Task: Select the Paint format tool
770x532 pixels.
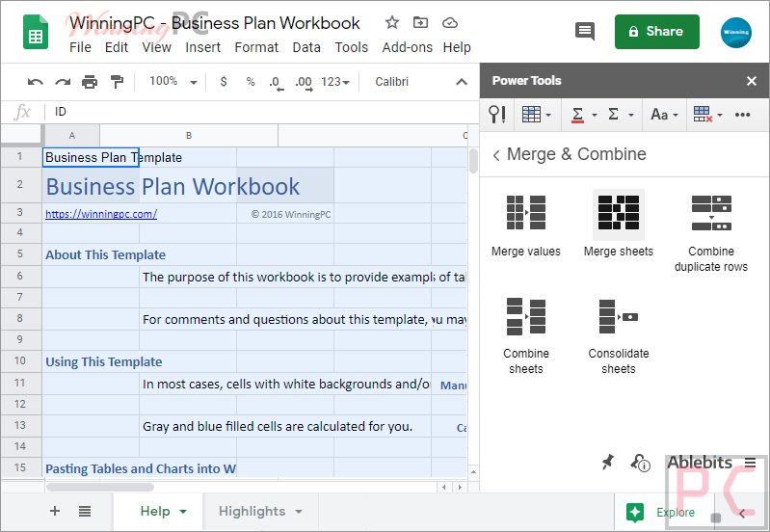Action: click(117, 82)
